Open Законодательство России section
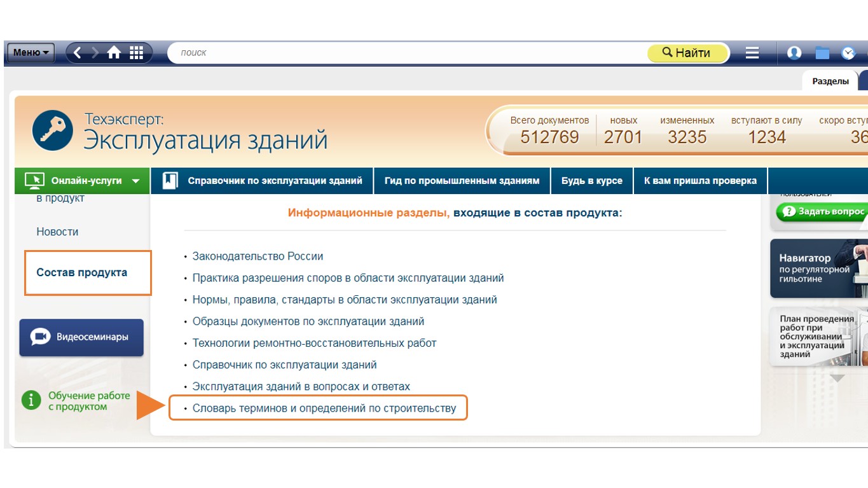This screenshot has height=488, width=868. (258, 256)
